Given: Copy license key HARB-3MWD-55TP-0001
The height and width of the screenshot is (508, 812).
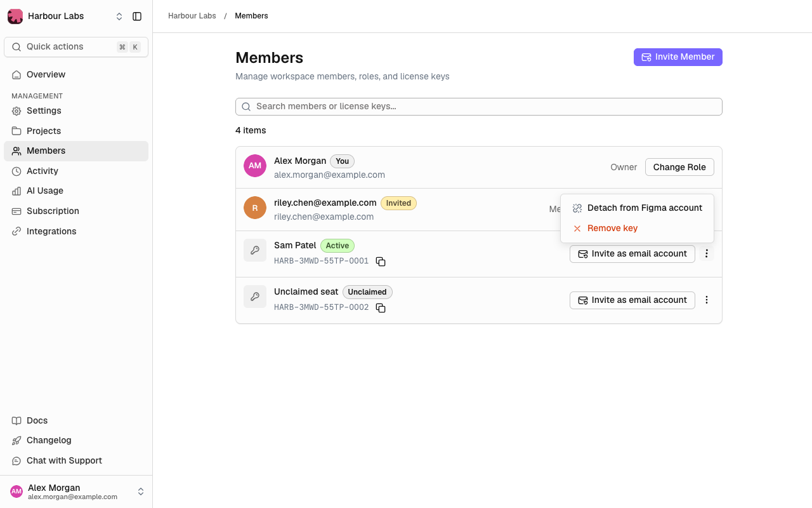Looking at the screenshot, I should pyautogui.click(x=381, y=261).
